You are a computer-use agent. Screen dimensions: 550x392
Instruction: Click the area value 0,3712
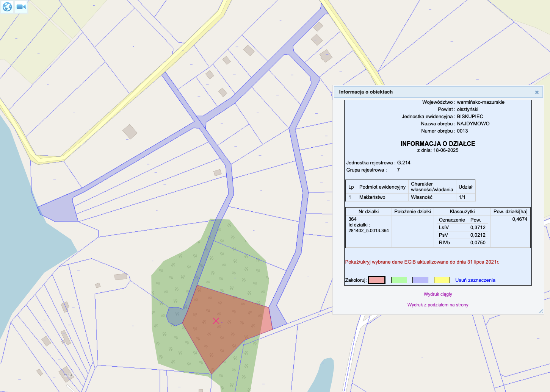pyautogui.click(x=478, y=228)
